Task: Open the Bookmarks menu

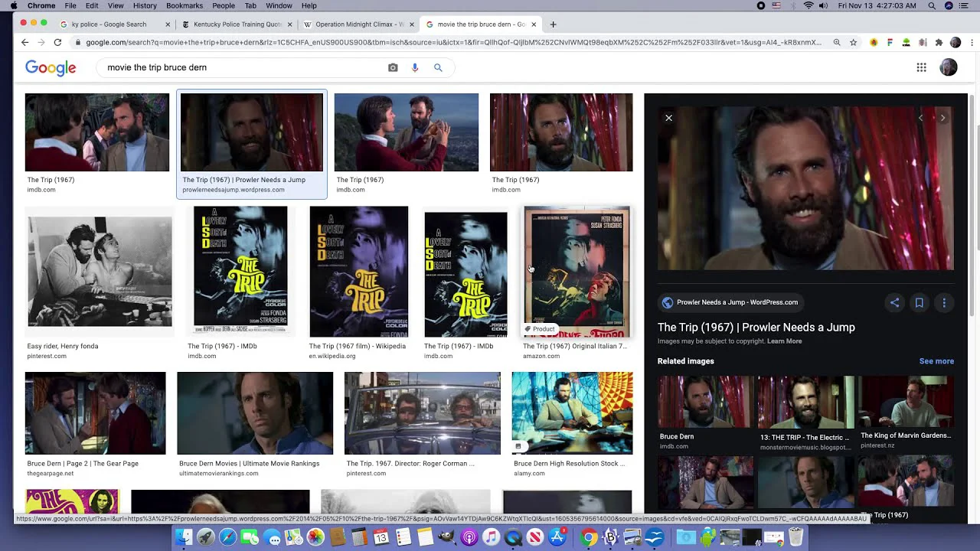Action: pyautogui.click(x=185, y=5)
